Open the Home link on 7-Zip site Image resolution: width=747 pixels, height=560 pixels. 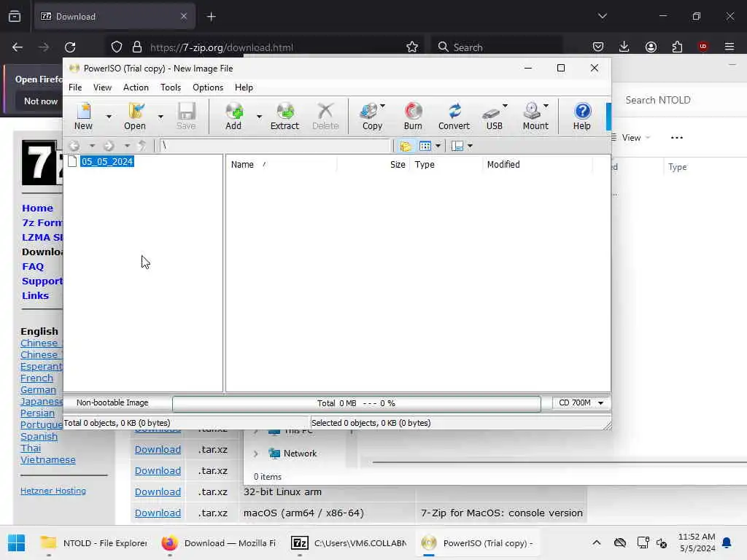pos(38,208)
